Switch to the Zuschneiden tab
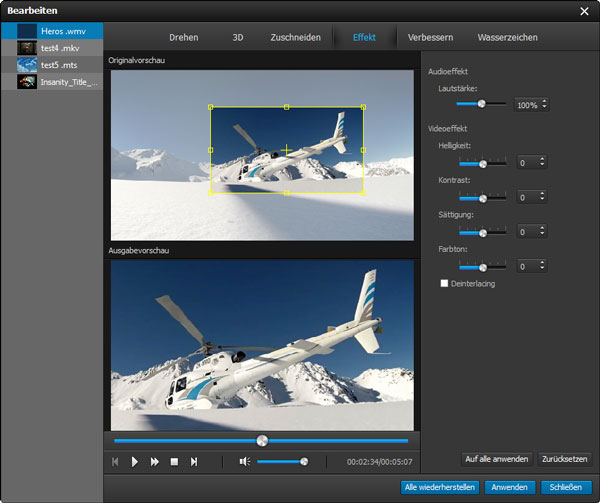The width and height of the screenshot is (600, 503). click(x=295, y=37)
